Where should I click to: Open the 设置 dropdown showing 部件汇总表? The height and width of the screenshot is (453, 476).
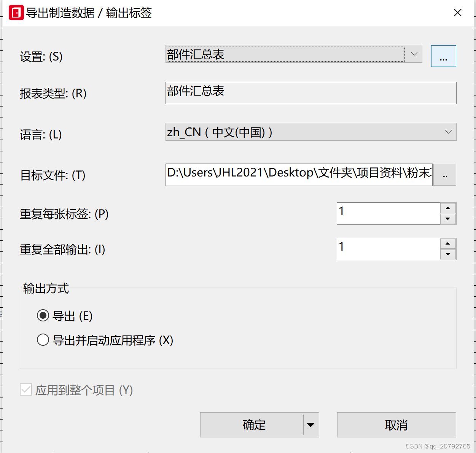(x=294, y=54)
